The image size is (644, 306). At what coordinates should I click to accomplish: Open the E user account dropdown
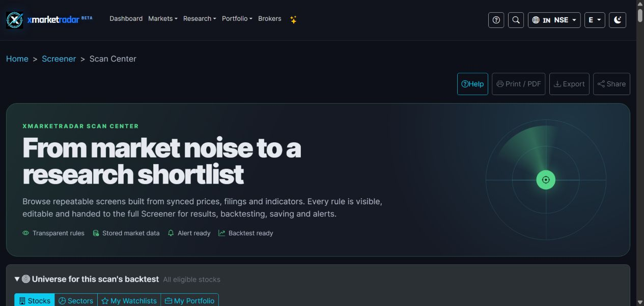595,20
